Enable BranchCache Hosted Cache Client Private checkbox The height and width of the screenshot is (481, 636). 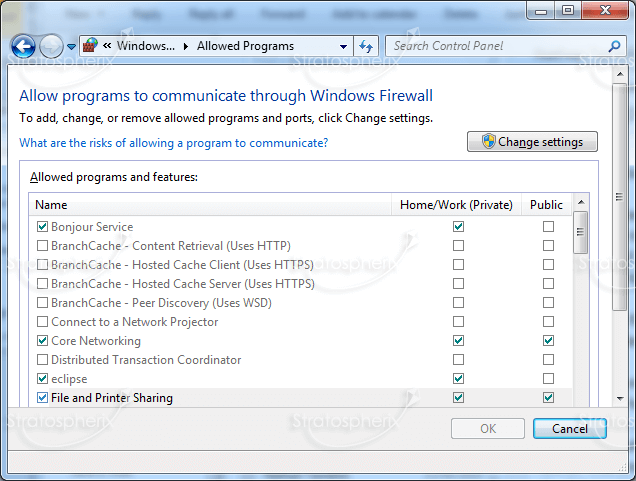[x=458, y=264]
